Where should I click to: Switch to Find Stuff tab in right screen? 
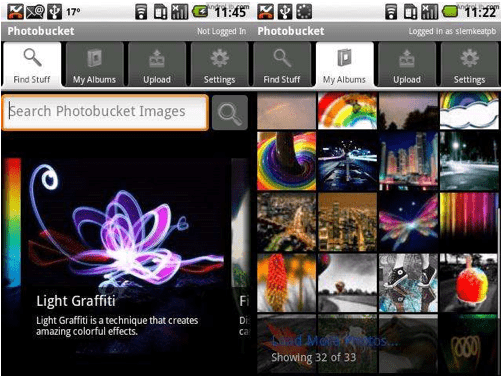click(282, 65)
